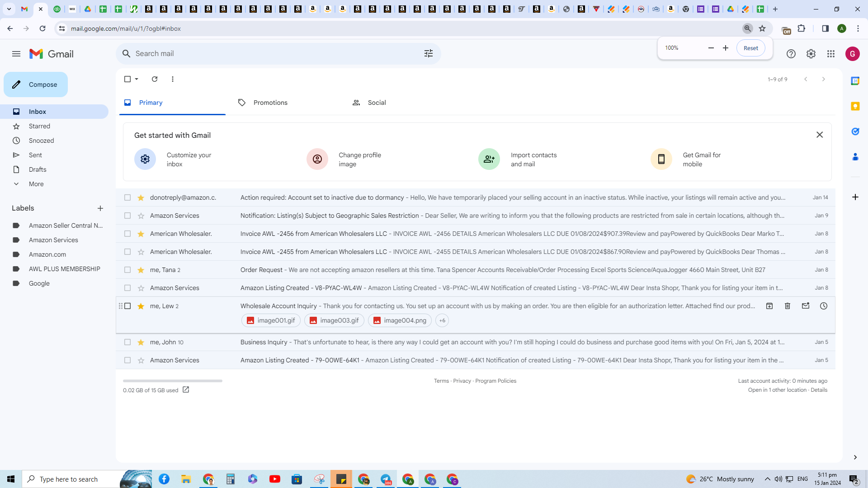Open the main menu hamburger icon
Screen dimensions: 868x488
coord(16,54)
